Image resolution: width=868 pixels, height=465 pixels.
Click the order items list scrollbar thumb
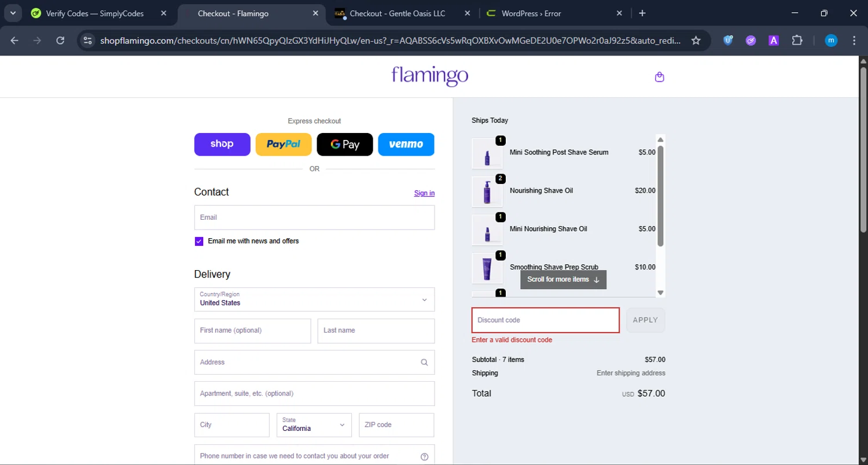click(x=660, y=195)
